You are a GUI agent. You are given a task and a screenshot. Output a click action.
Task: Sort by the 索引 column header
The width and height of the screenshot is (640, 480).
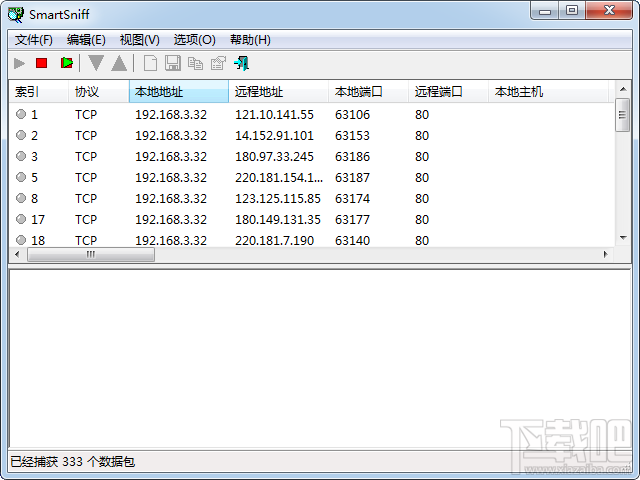point(38,91)
